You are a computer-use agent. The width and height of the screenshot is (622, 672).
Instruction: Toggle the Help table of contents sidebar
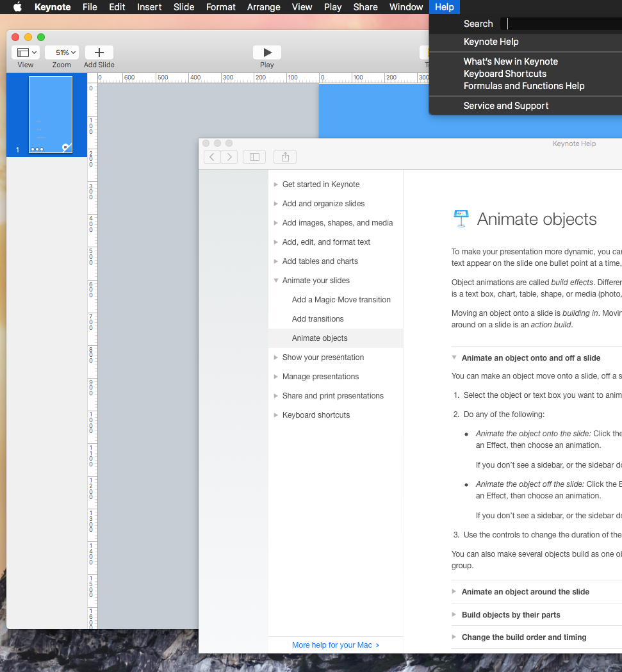pyautogui.click(x=254, y=157)
